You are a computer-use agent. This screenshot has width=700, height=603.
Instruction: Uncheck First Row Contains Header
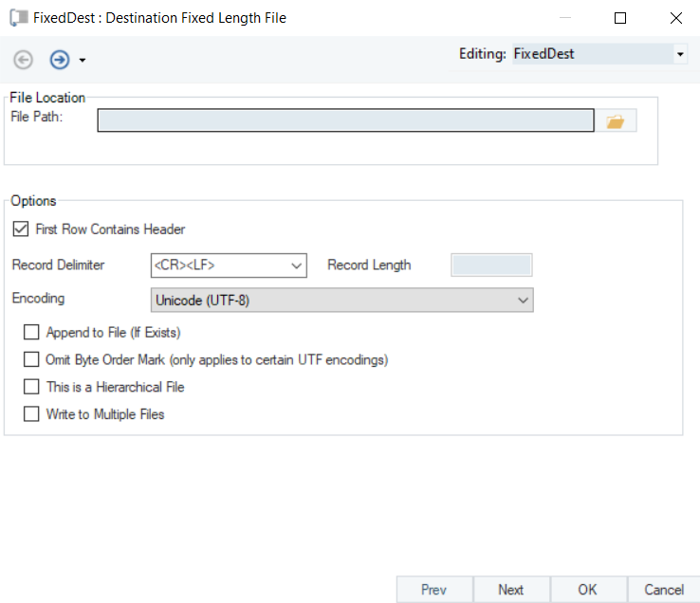point(20,228)
